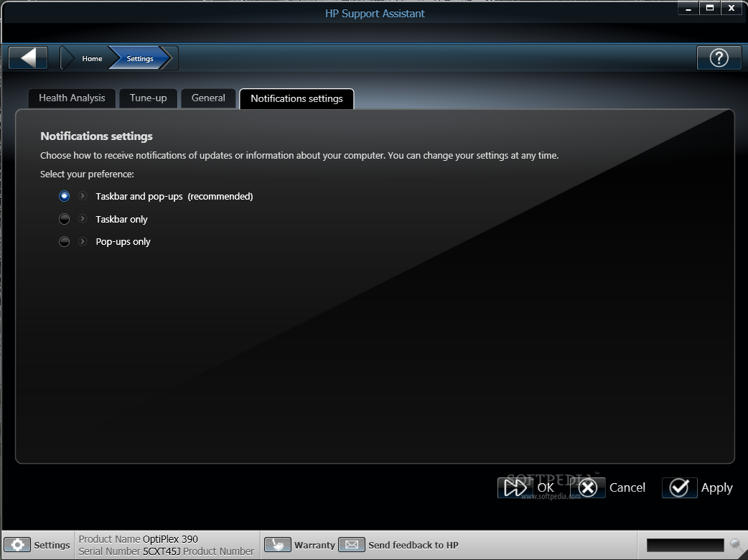The height and width of the screenshot is (560, 748).
Task: Select Notifications settings tab
Action: coord(296,99)
